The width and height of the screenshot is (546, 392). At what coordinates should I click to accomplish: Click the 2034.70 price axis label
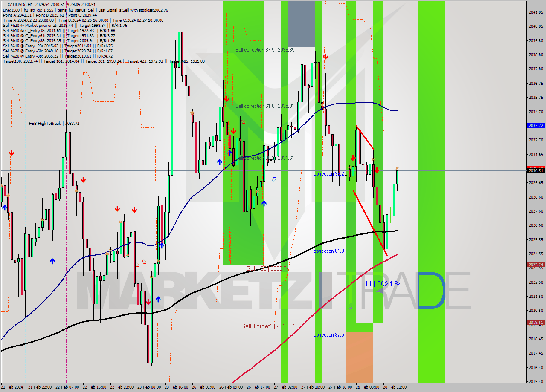[x=536, y=112]
